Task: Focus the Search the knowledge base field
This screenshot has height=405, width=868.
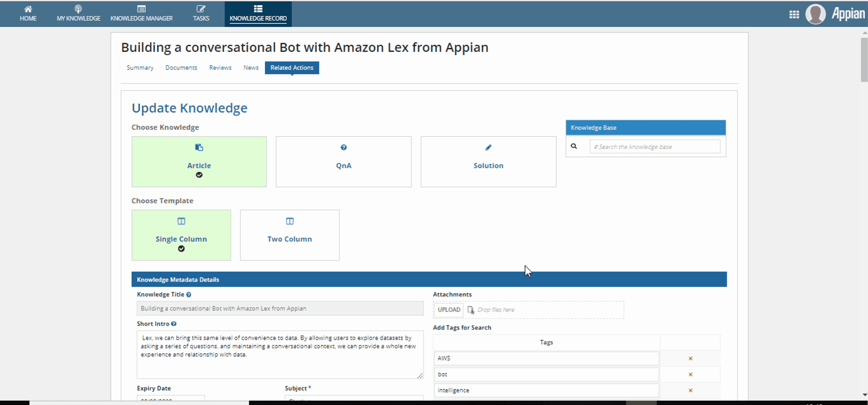Action: 655,147
